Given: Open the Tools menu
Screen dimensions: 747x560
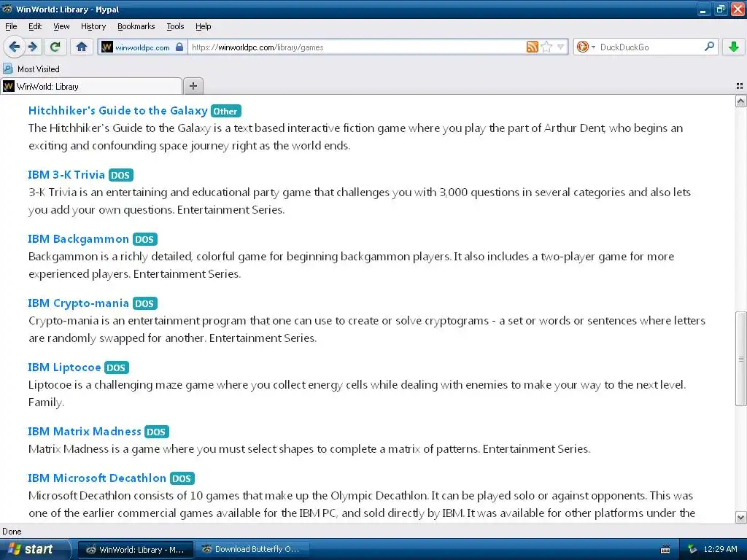Looking at the screenshot, I should 175,26.
